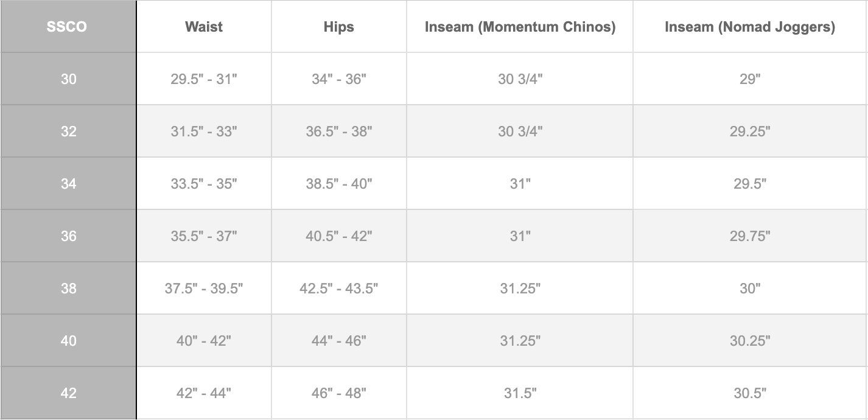Click the 37.5" - 39.5" waist cell
The image size is (868, 420).
pyautogui.click(x=204, y=289)
